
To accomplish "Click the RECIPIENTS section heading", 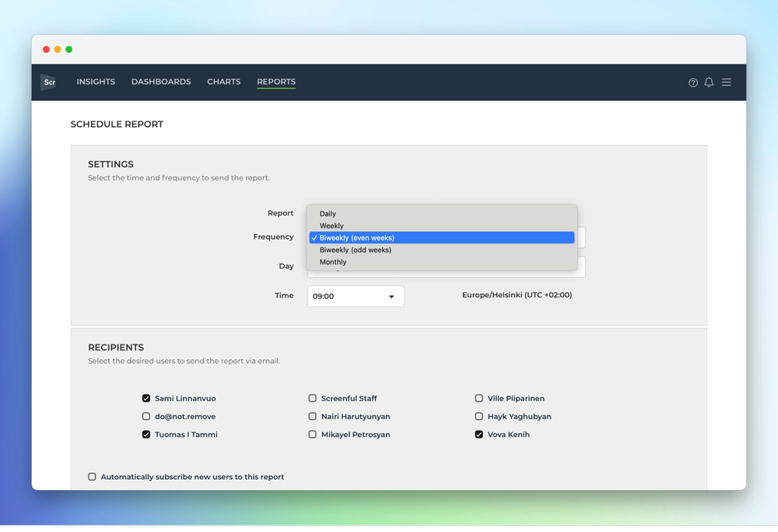I will click(116, 348).
